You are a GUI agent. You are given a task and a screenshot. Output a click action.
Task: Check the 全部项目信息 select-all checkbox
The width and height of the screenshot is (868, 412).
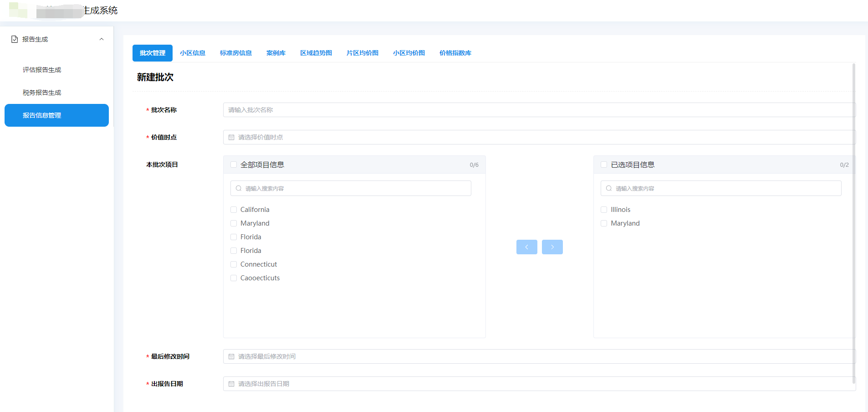tap(234, 165)
